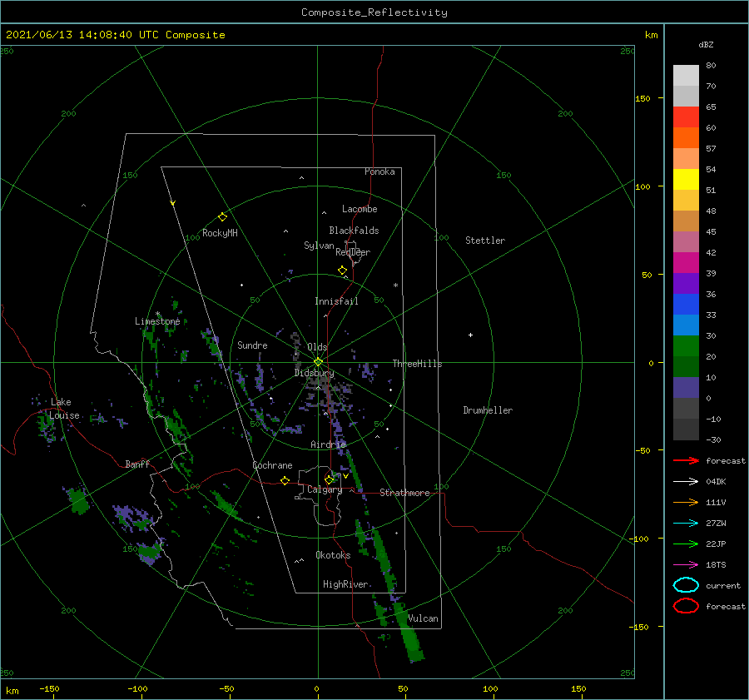This screenshot has height=700, width=749.
Task: Click the Calgary city label
Action: [325, 489]
